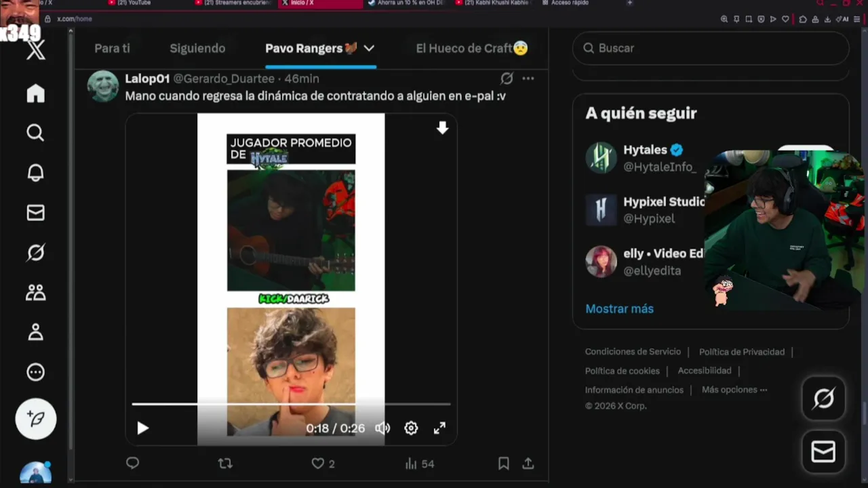
Task: Switch to Para ti tab
Action: (112, 48)
